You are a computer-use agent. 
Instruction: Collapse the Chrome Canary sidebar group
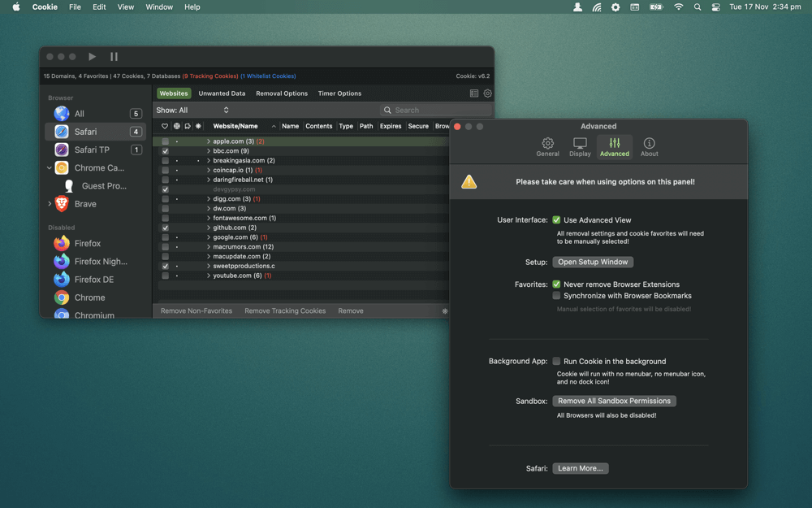coord(50,168)
